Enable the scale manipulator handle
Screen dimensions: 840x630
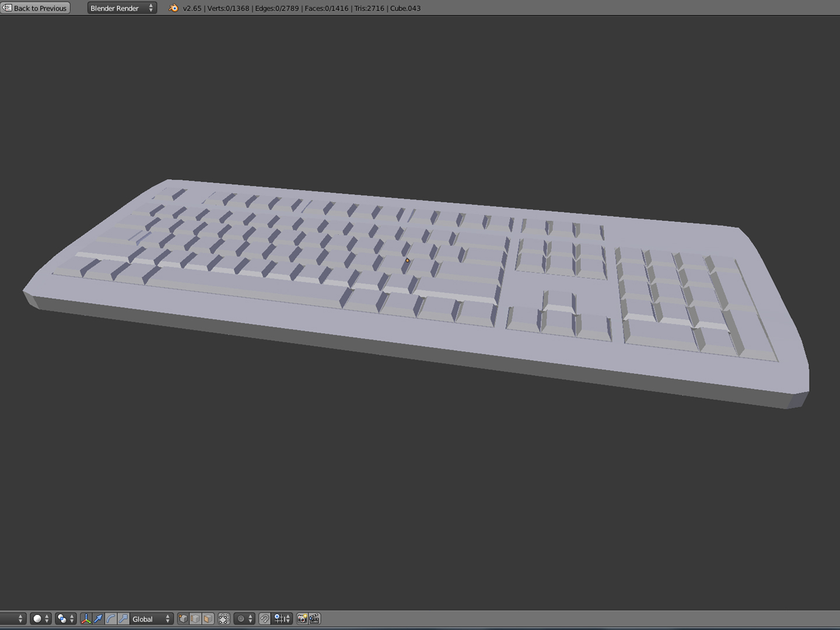[123, 619]
